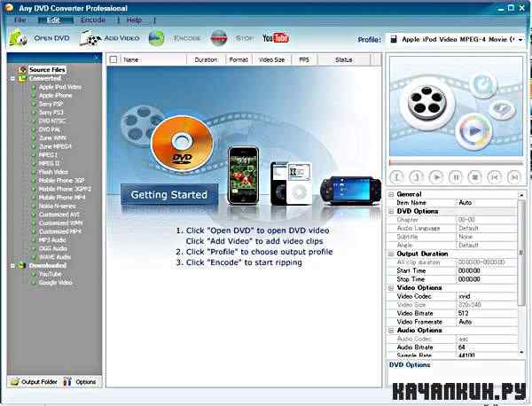The width and height of the screenshot is (532, 406).
Task: Open the Help menu
Action: point(134,20)
